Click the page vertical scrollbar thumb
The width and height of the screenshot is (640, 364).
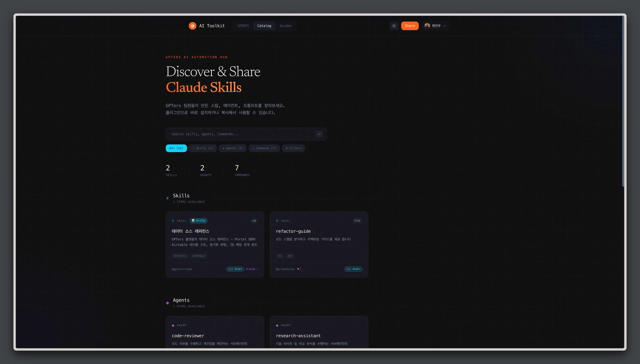click(x=623, y=100)
